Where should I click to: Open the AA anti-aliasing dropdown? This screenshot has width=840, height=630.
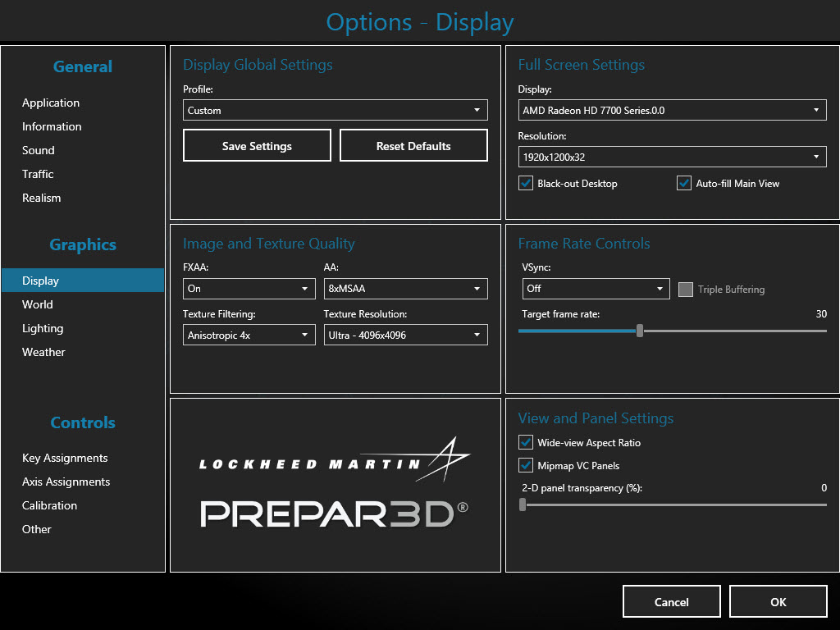[405, 289]
